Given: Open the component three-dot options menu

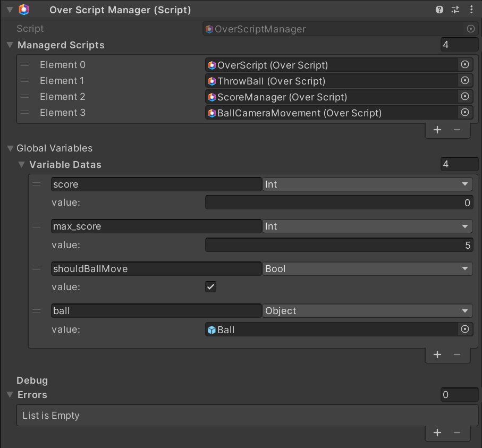Looking at the screenshot, I should [x=471, y=10].
